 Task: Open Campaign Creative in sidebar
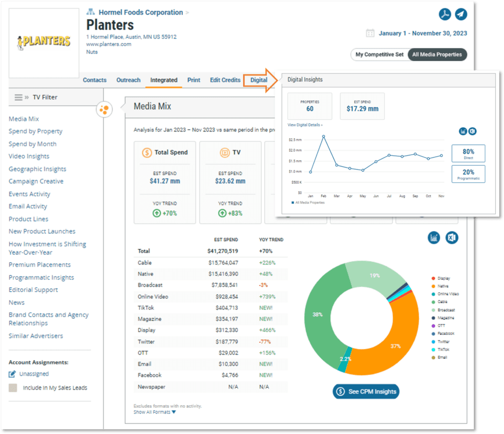point(36,181)
